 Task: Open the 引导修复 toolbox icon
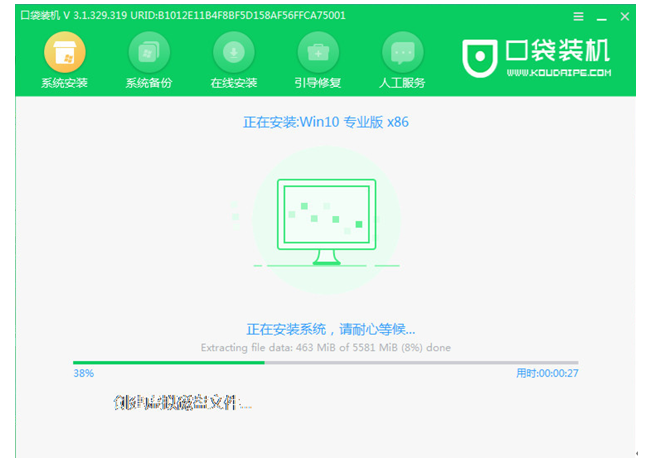point(319,51)
